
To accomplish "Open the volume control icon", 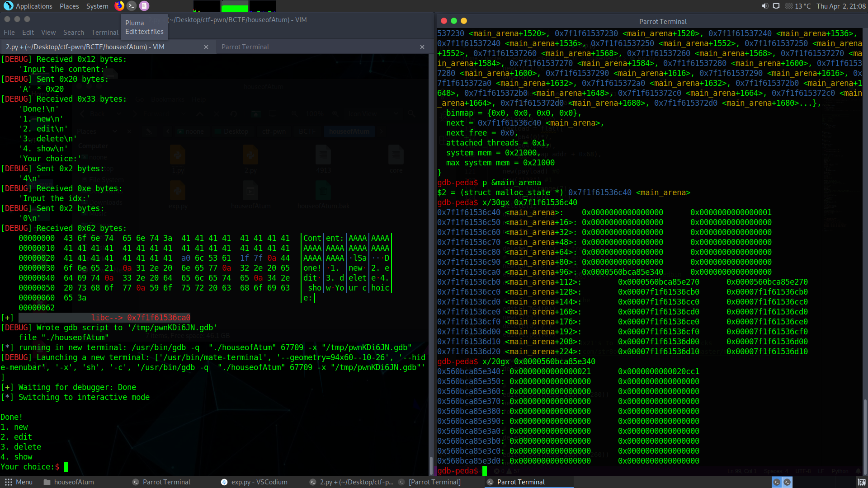I will point(764,6).
